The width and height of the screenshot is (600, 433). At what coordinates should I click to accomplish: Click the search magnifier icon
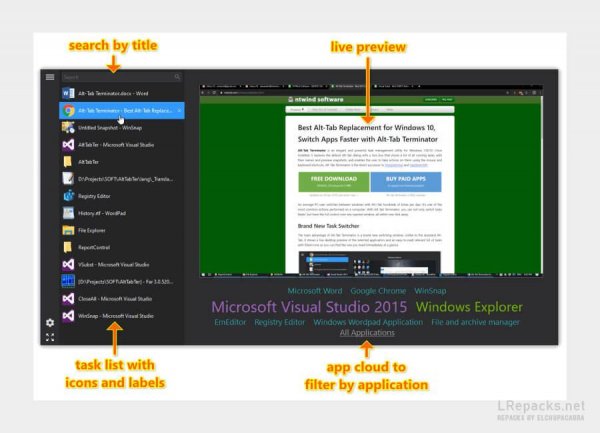click(177, 77)
